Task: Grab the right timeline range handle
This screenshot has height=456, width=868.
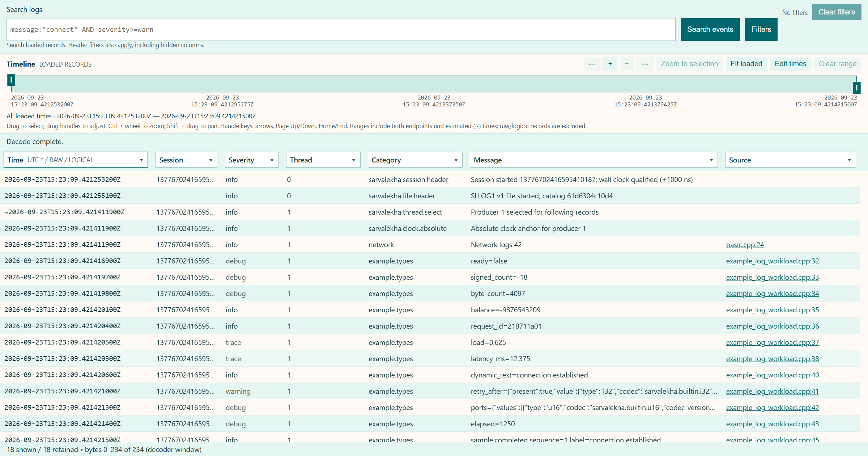Action: point(856,88)
